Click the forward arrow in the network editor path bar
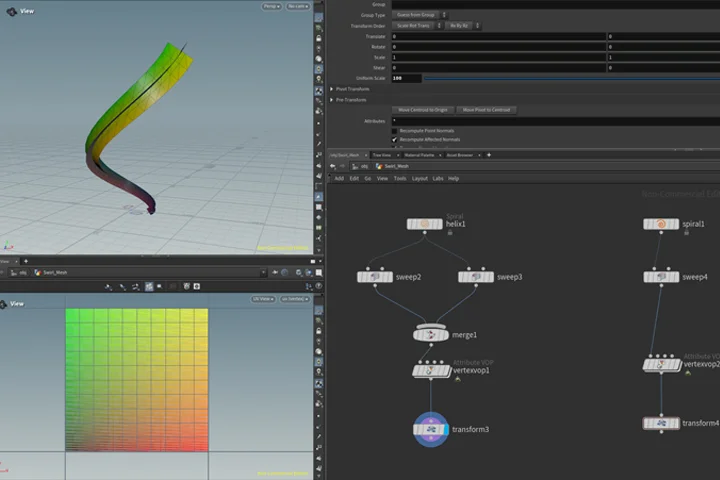 tap(342, 166)
